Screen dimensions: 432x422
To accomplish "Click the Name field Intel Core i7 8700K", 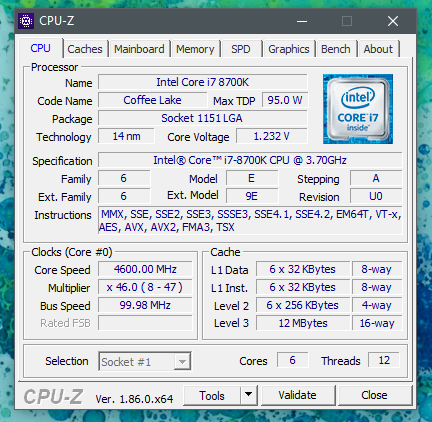I will pos(203,82).
